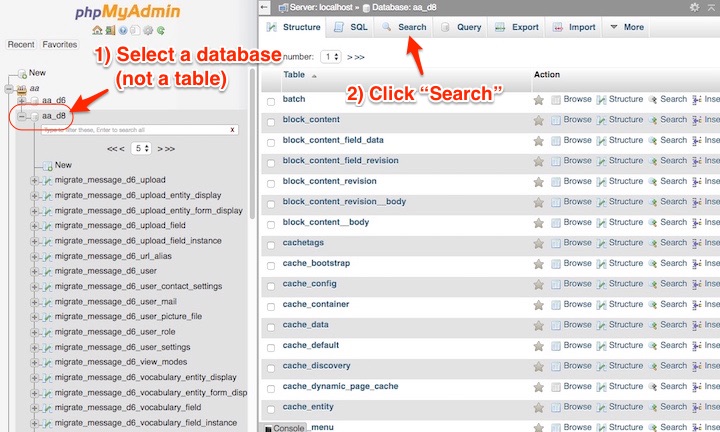Collapse the aa database group
This screenshot has height=432, width=720.
point(9,89)
